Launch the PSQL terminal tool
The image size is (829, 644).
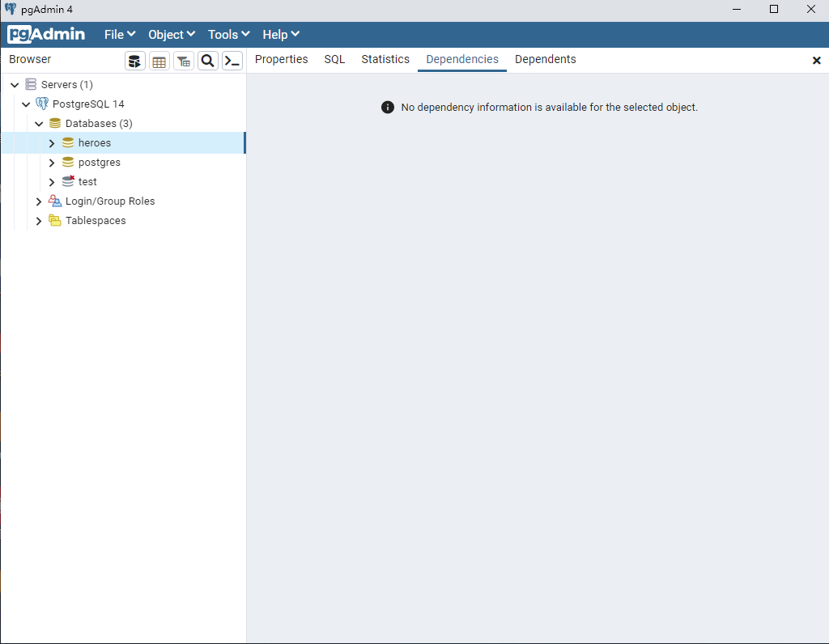click(x=232, y=60)
